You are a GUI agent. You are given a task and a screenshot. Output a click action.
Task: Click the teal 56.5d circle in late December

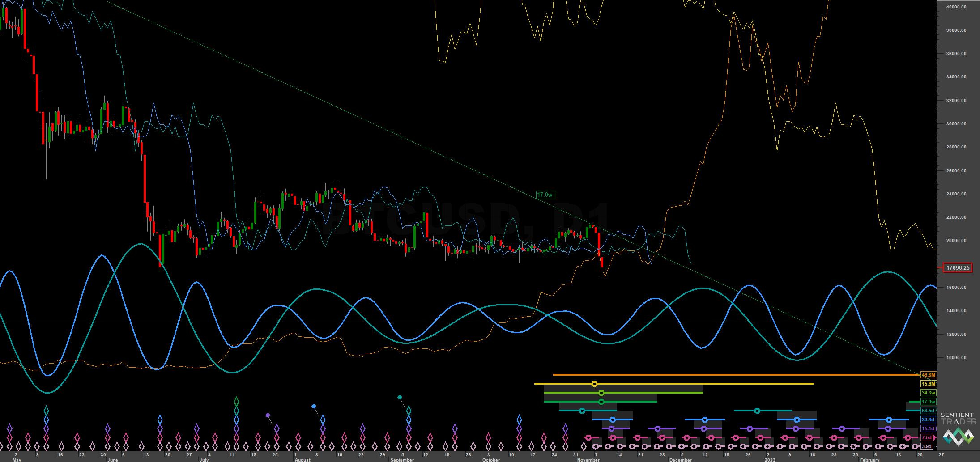[x=757, y=411]
